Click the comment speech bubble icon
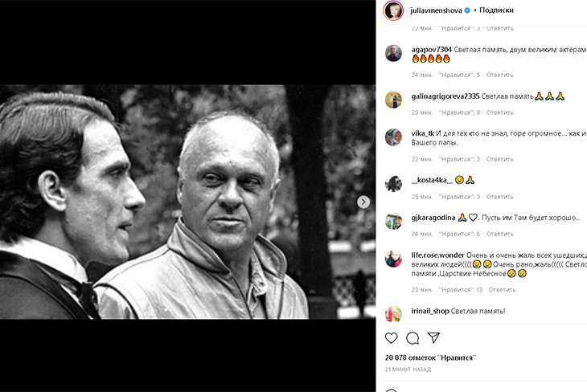Image resolution: width=587 pixels, height=392 pixels. pyautogui.click(x=413, y=338)
